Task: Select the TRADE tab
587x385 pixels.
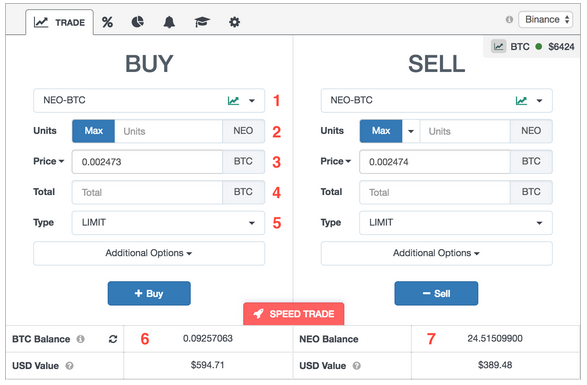Action: (x=60, y=22)
